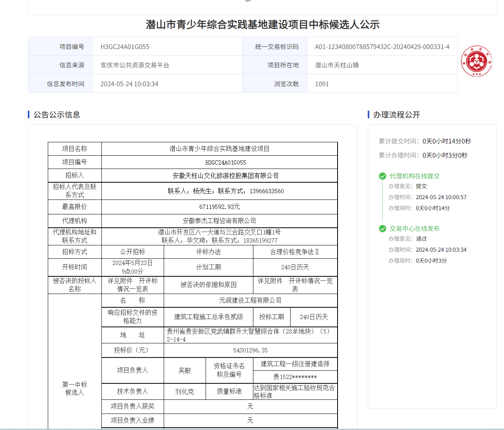Screen dimensions: 504x430
Task: Click tenderer name 安徽天柱山文化旅游控股集团有限公司
Action: [226, 176]
